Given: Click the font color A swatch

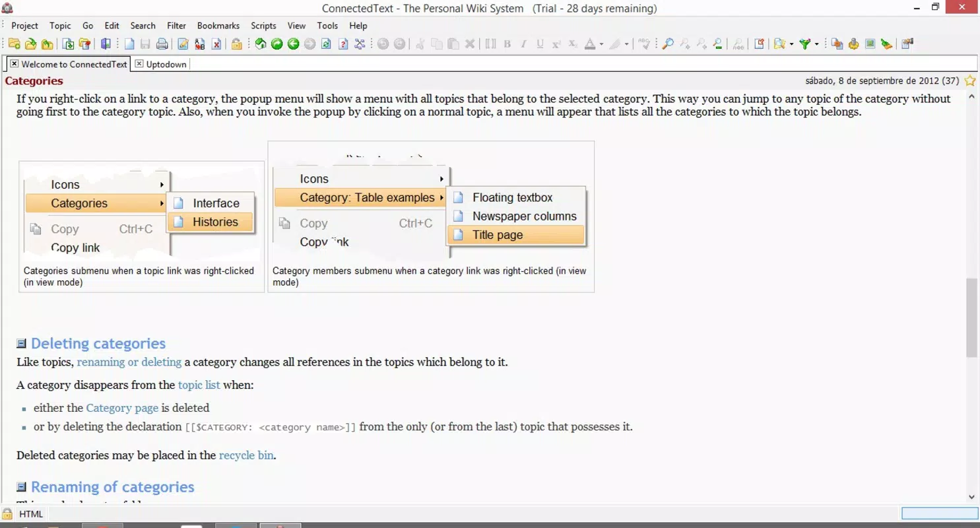Looking at the screenshot, I should coord(590,44).
